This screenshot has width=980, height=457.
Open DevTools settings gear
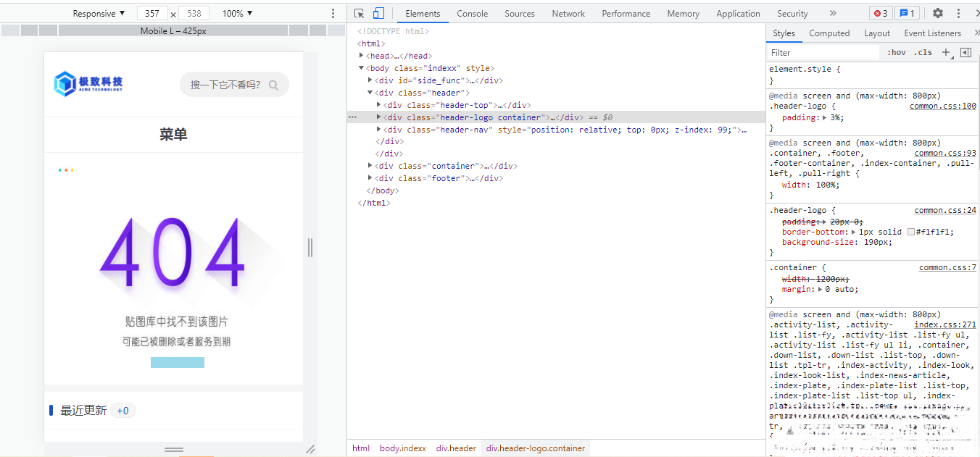[x=938, y=13]
